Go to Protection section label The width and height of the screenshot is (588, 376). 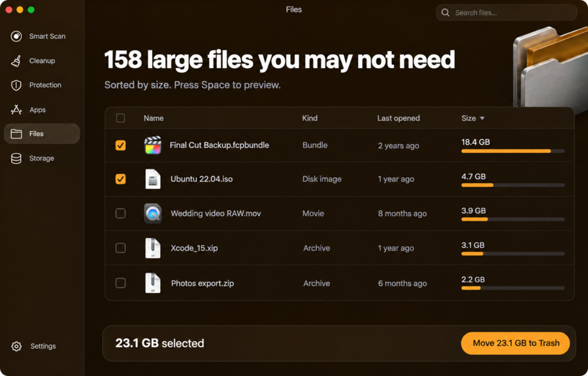pyautogui.click(x=45, y=85)
